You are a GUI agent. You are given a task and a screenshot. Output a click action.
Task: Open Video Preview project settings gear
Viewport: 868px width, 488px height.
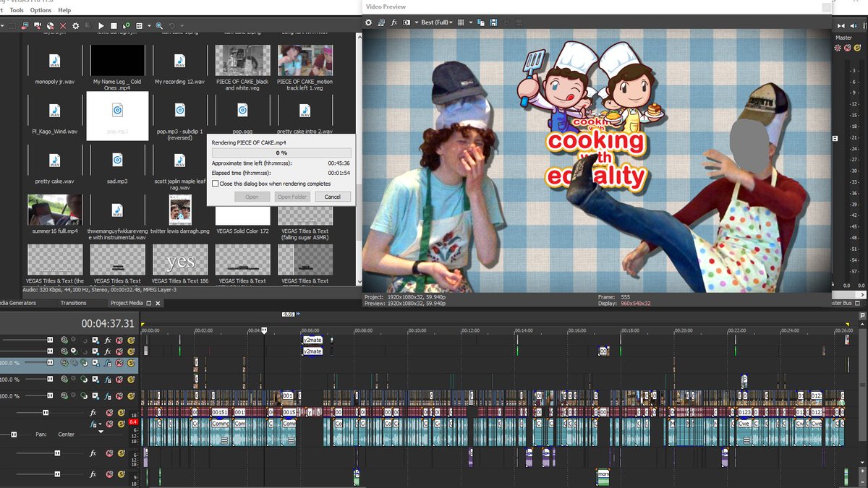coord(368,23)
